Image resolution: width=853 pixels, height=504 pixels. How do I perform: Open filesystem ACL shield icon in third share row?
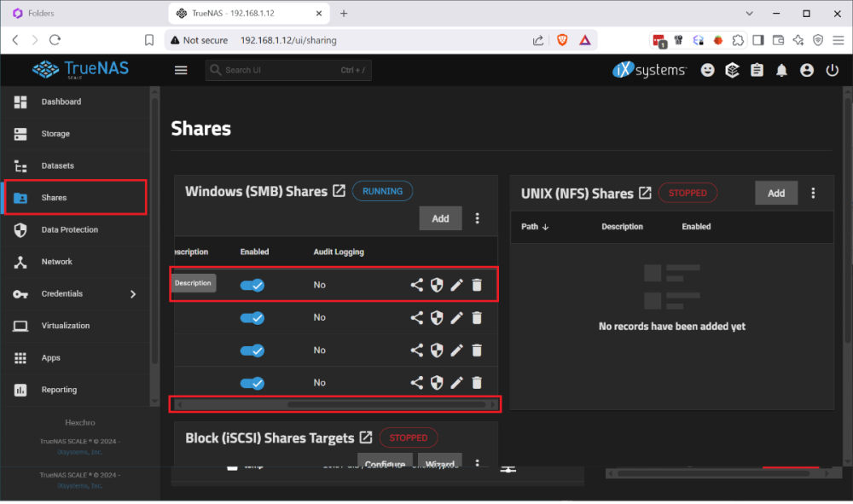tap(437, 350)
